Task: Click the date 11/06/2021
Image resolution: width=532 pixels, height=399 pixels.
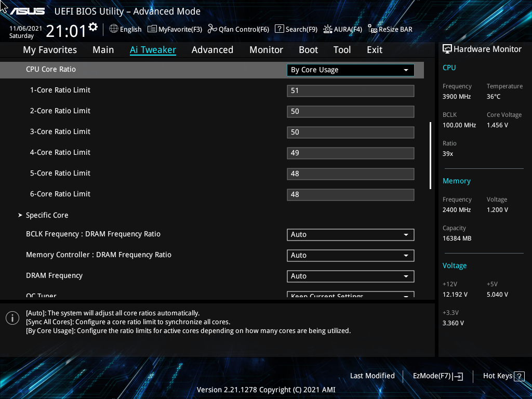Action: 26,29
